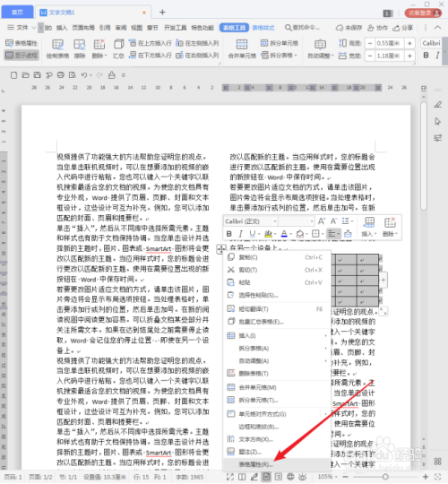Toggle underline in the floating mini toolbar
This screenshot has height=484, width=448.
[x=253, y=234]
